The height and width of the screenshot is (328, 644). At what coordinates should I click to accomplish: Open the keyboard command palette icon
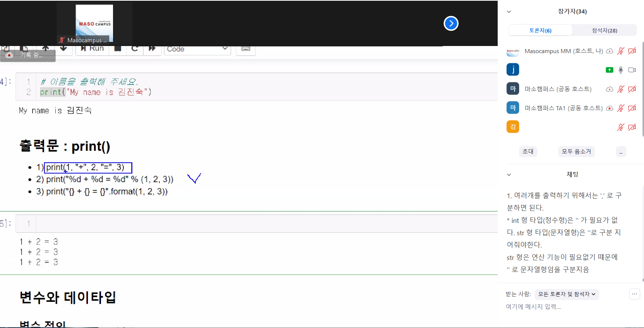pyautogui.click(x=246, y=49)
